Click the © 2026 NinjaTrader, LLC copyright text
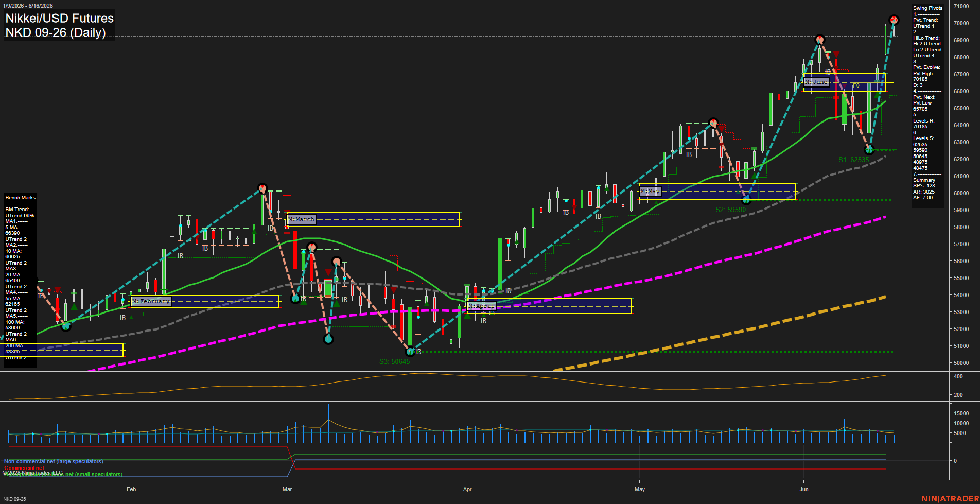 point(33,473)
